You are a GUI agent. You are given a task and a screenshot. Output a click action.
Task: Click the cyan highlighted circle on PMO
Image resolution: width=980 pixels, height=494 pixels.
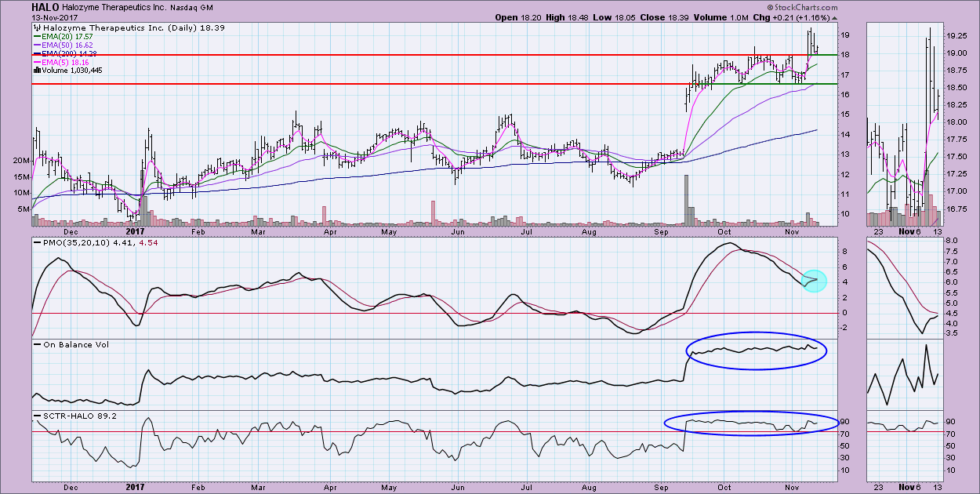click(x=815, y=280)
